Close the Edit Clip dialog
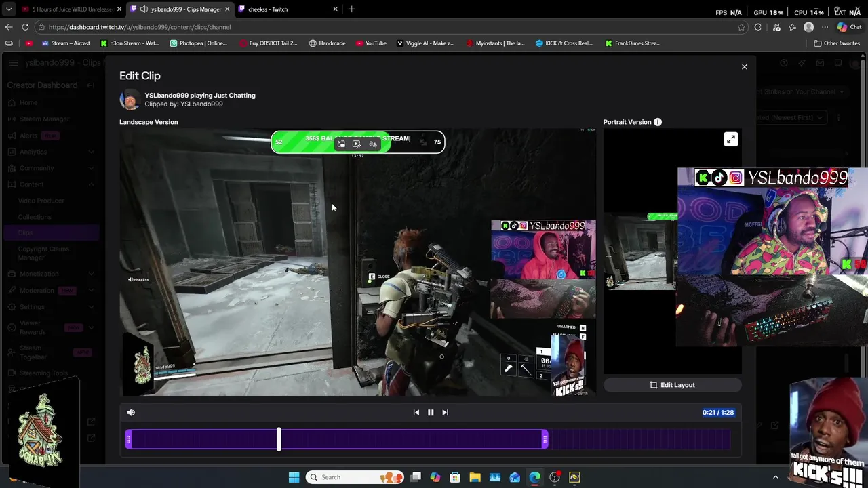Viewport: 868px width, 488px height. click(744, 67)
